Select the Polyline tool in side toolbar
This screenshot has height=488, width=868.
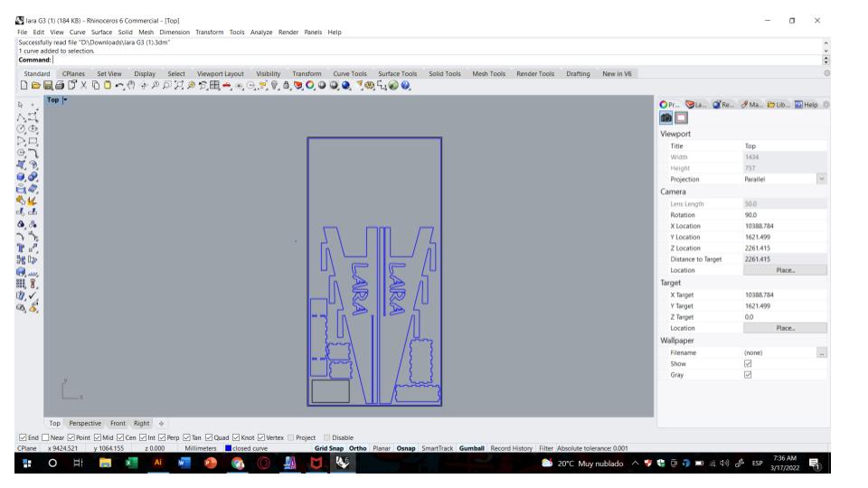[21, 117]
